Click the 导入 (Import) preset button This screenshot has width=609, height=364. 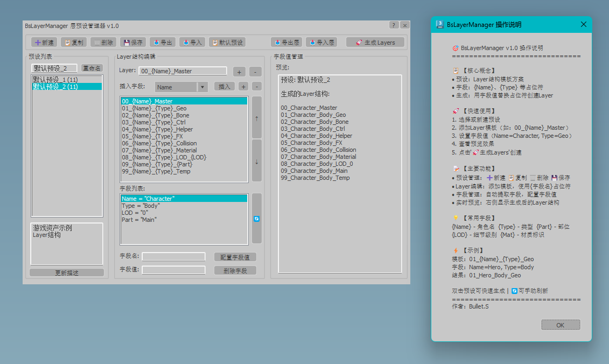[x=192, y=43]
